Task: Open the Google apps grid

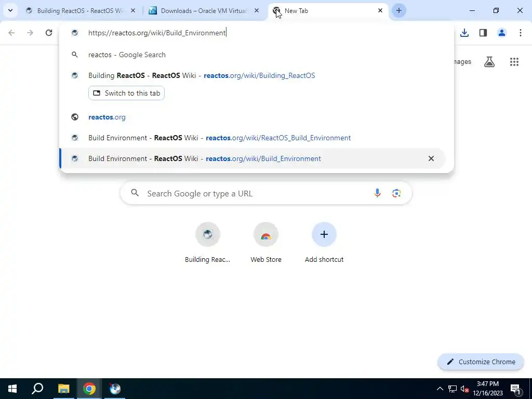Action: pos(514,62)
